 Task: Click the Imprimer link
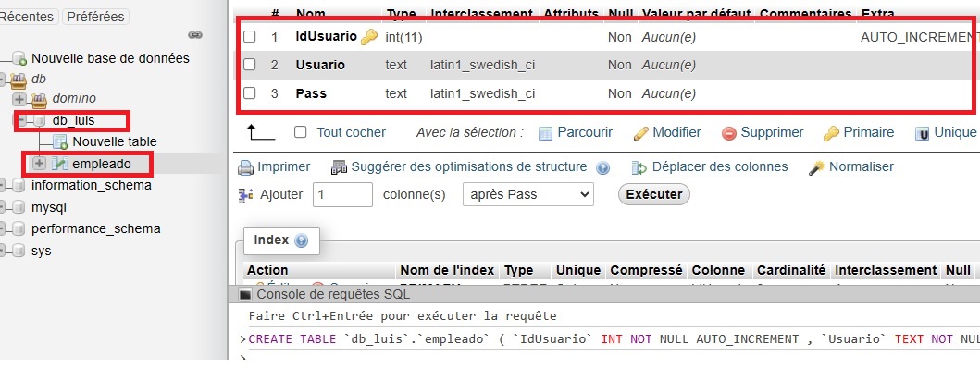[x=284, y=166]
